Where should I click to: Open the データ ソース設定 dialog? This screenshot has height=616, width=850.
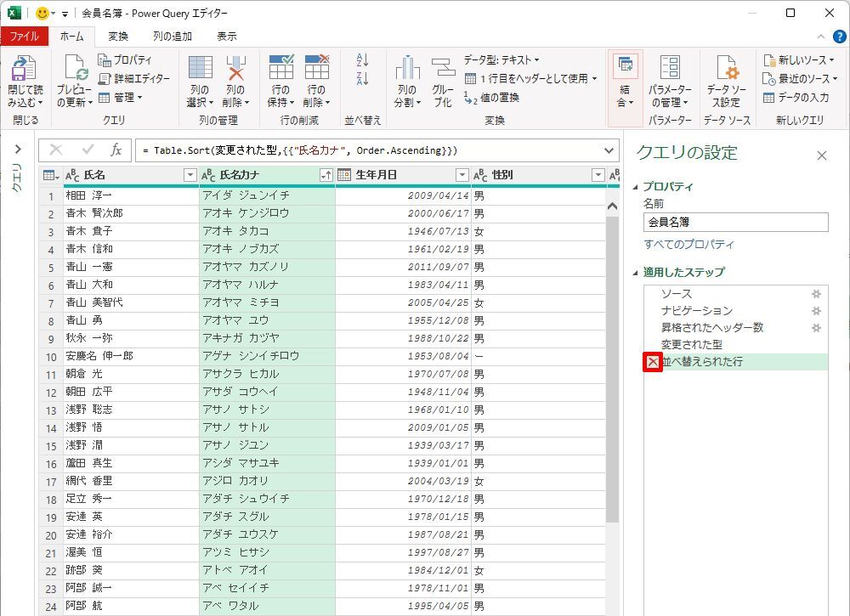726,69
